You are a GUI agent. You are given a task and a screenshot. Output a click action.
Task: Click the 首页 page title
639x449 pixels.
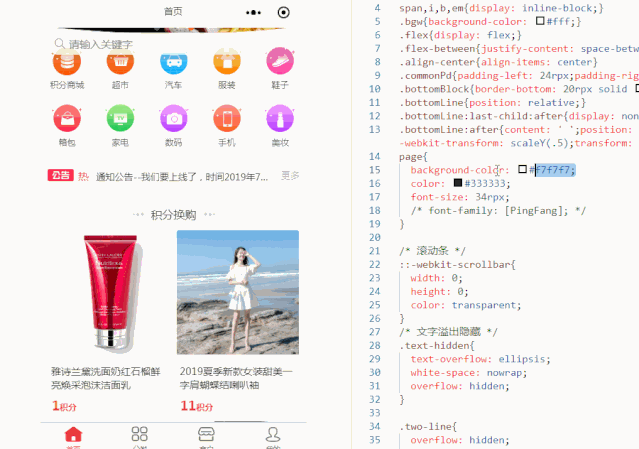click(x=173, y=11)
